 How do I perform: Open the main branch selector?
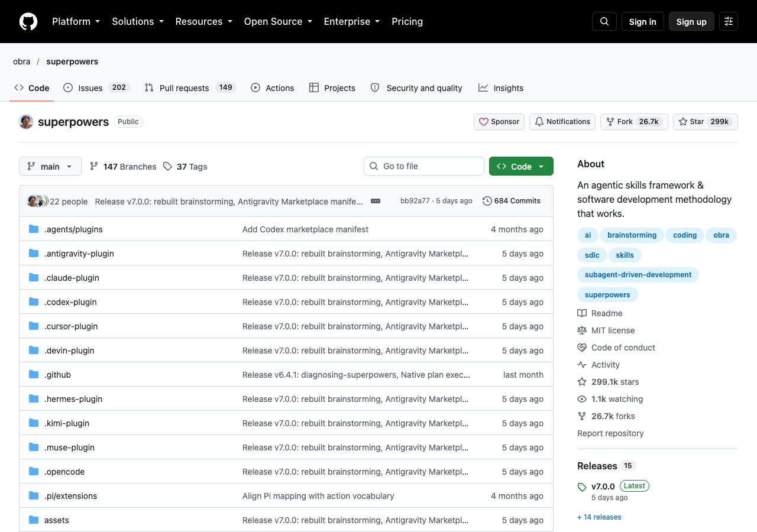point(50,167)
